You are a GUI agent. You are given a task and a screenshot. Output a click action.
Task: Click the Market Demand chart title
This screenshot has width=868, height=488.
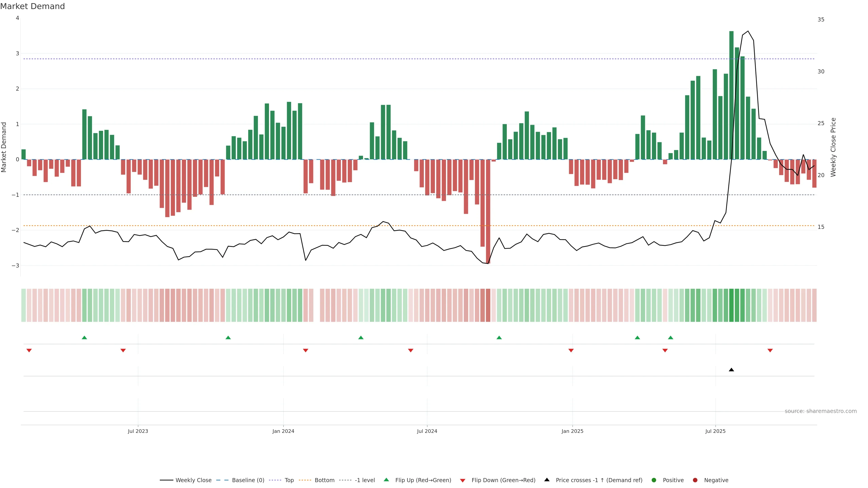pyautogui.click(x=32, y=6)
